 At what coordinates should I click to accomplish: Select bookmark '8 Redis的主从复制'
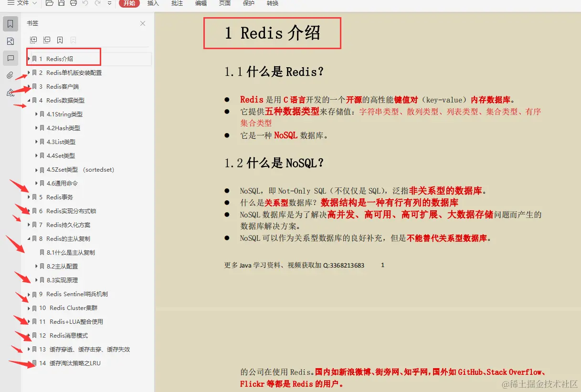tap(64, 238)
